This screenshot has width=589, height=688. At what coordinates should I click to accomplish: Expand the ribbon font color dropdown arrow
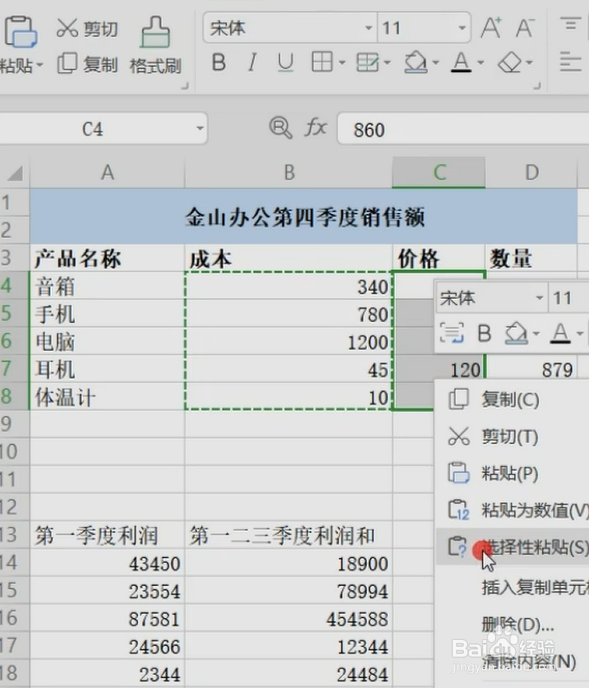(481, 63)
